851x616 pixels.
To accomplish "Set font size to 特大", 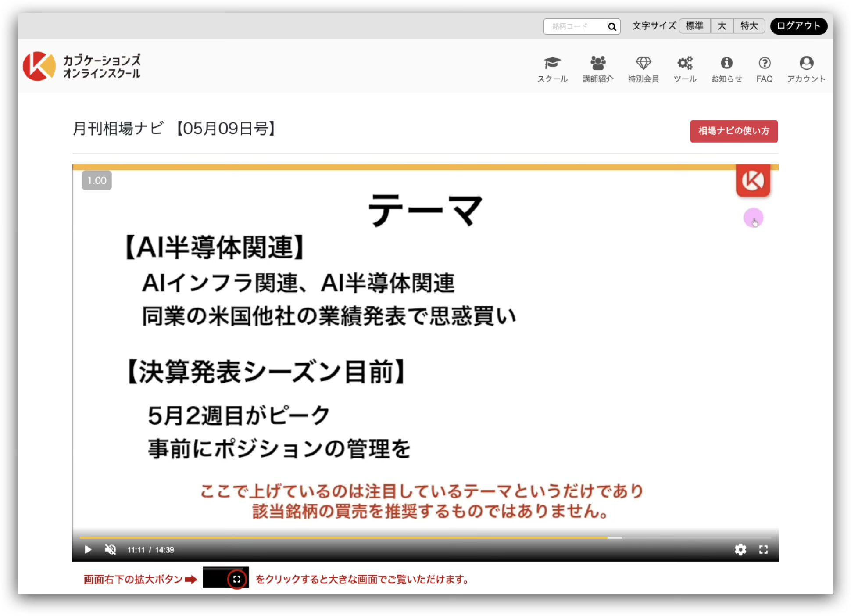I will pyautogui.click(x=749, y=26).
